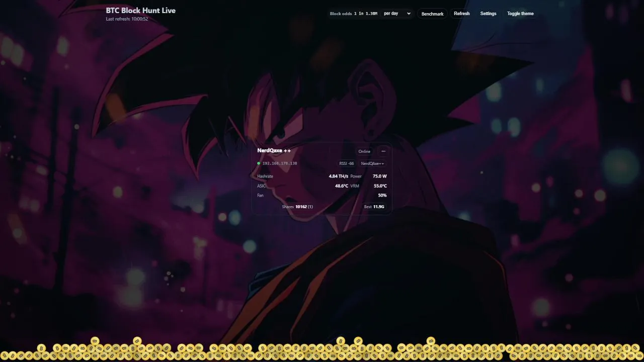Click the Block odds 1 in 1.38M value
644x362 pixels.
point(366,14)
